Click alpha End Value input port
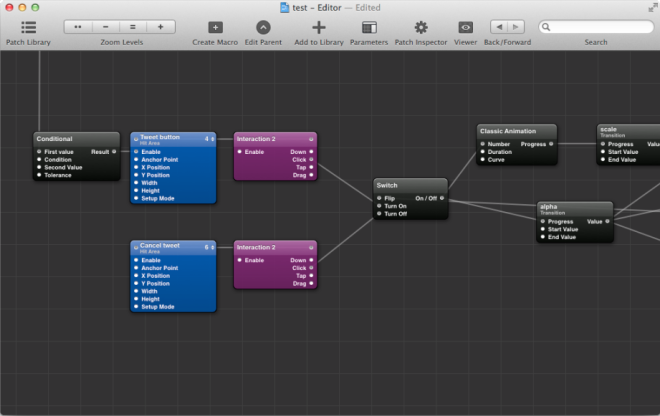The width and height of the screenshot is (660, 416). (x=543, y=237)
